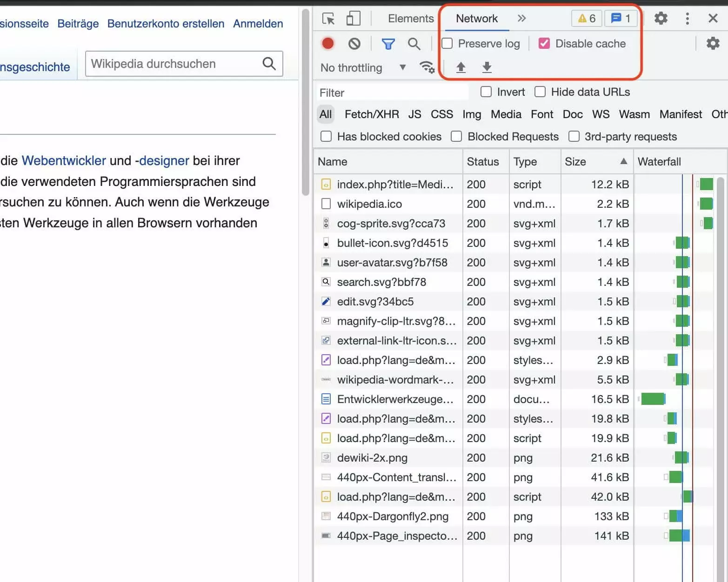Filter requests by Doc
728x582 pixels.
[x=573, y=114]
